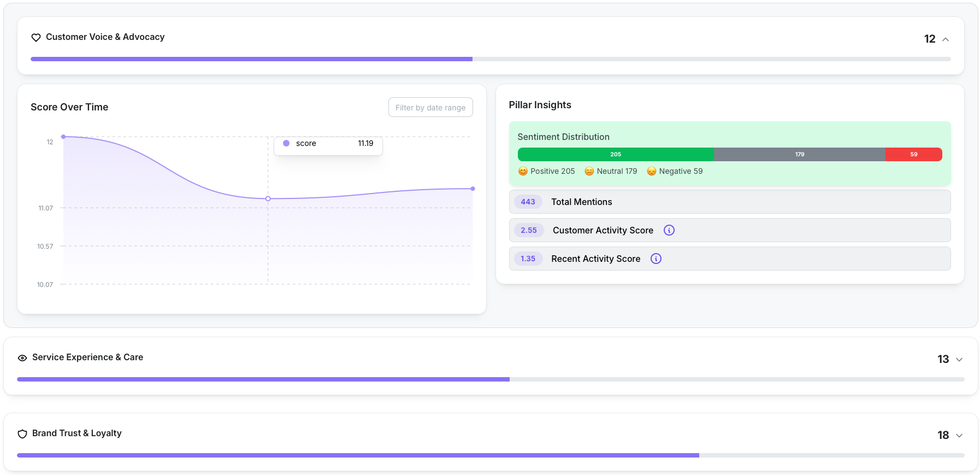Click the info icon next to Recent Activity Score
Viewport: 980px width, 475px height.
click(656, 259)
